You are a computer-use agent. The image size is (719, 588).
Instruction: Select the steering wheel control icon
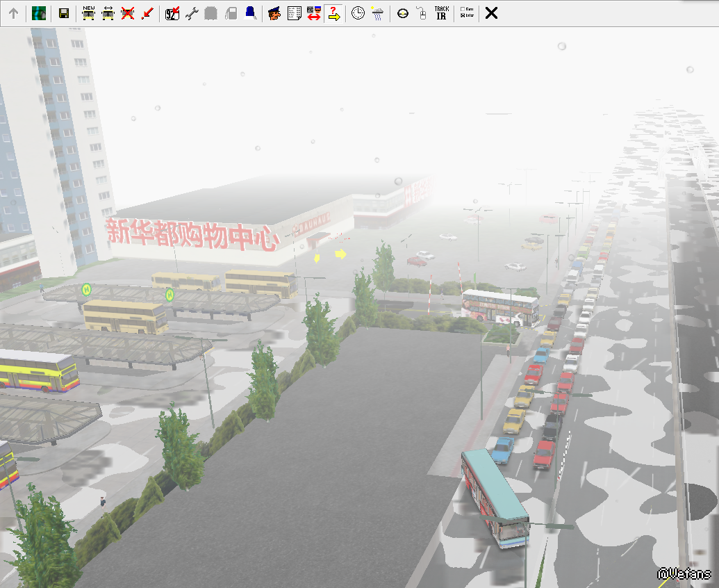(x=402, y=13)
